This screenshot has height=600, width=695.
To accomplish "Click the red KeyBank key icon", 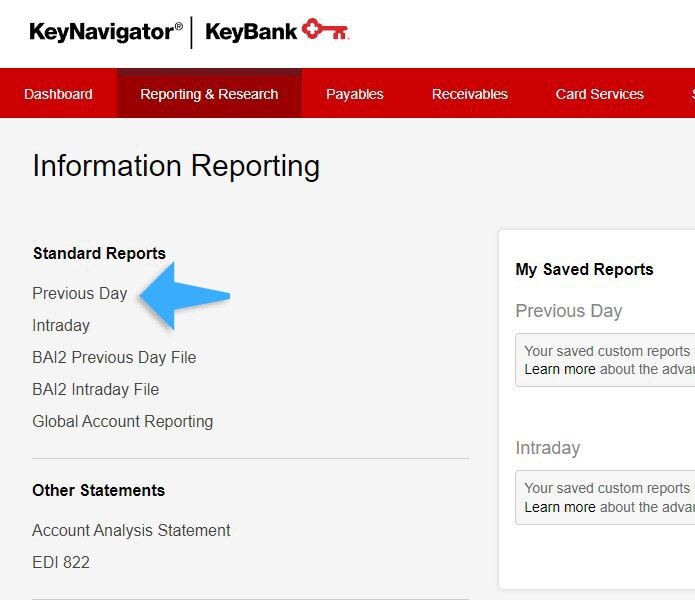I will click(325, 31).
